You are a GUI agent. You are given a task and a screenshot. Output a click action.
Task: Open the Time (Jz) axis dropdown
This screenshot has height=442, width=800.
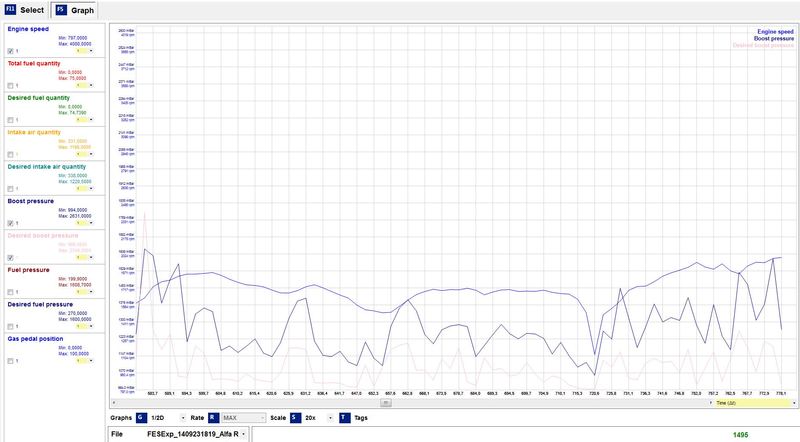794,403
